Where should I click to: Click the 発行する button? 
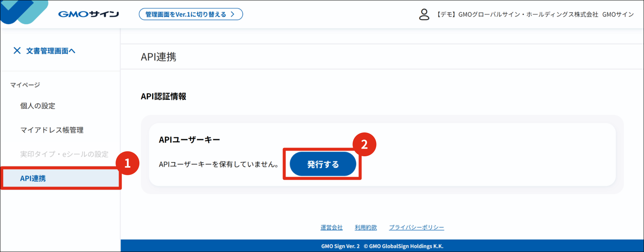pos(323,164)
